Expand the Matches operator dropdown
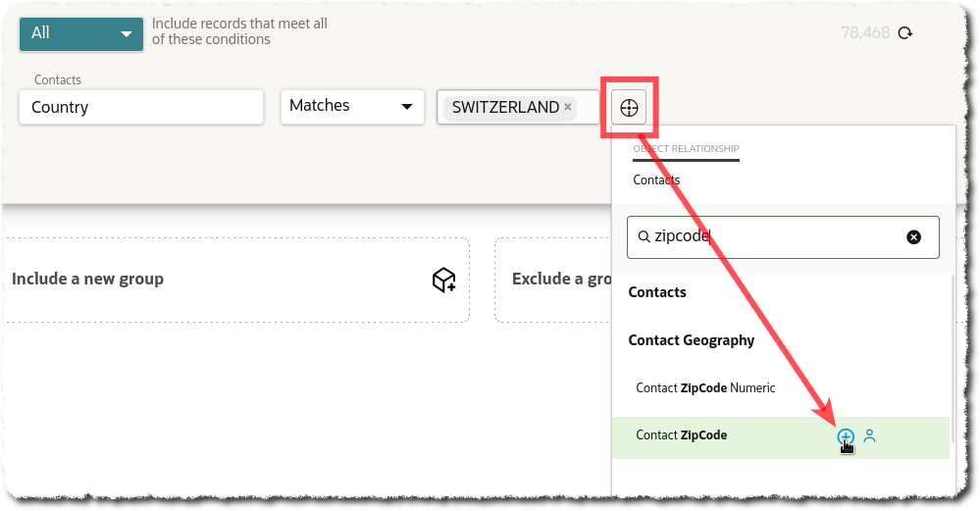Image resolution: width=980 pixels, height=511 pixels. tap(351, 107)
